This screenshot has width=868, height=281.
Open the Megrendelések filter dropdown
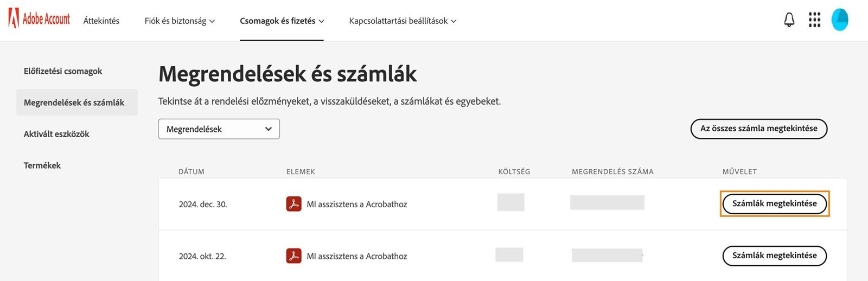pos(219,129)
